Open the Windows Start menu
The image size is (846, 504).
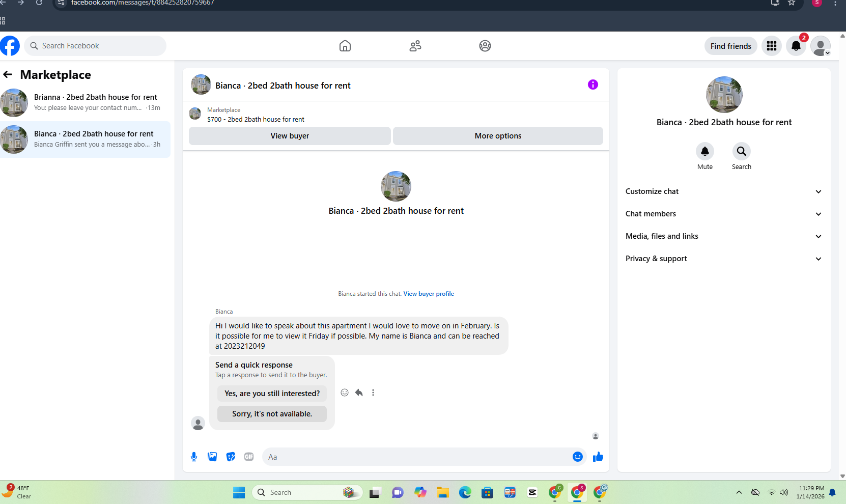click(239, 492)
